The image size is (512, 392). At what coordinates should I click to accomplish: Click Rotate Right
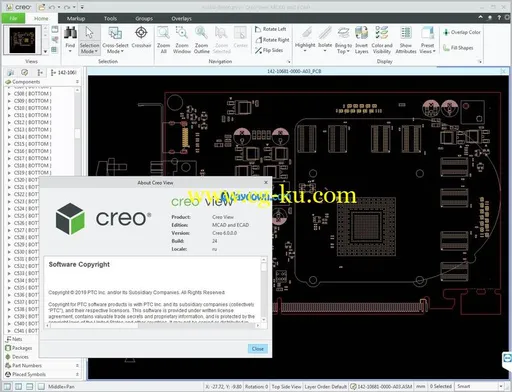tap(272, 40)
